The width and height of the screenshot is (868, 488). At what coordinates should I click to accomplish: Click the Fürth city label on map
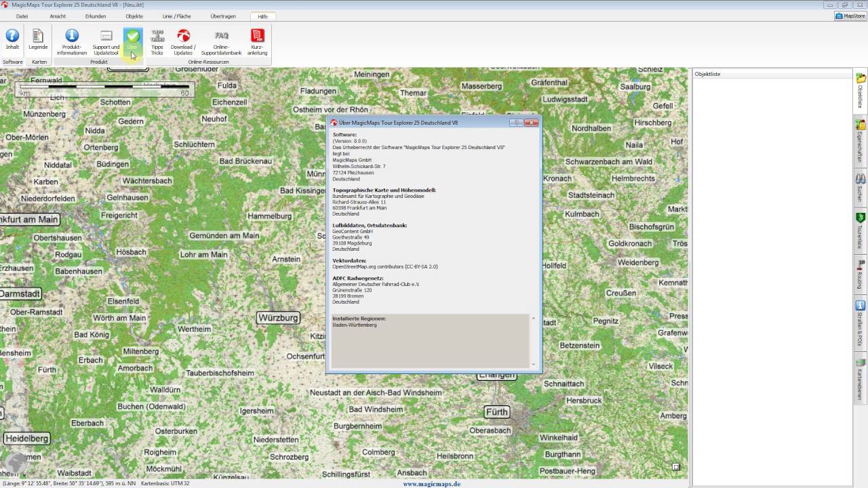click(x=497, y=411)
